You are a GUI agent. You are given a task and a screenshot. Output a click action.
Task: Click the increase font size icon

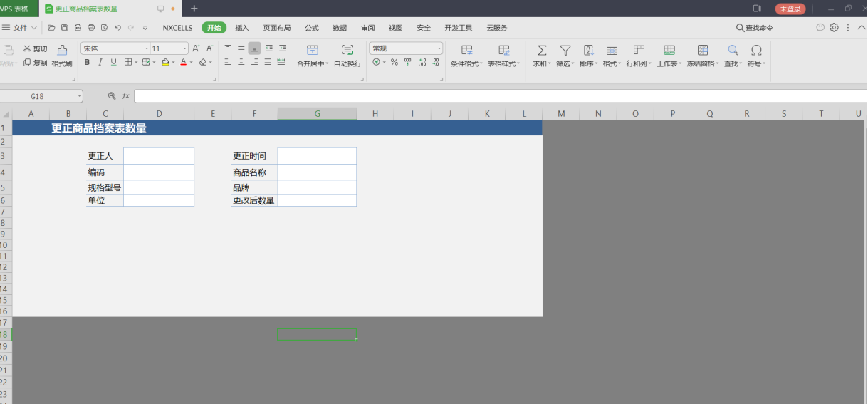click(197, 48)
